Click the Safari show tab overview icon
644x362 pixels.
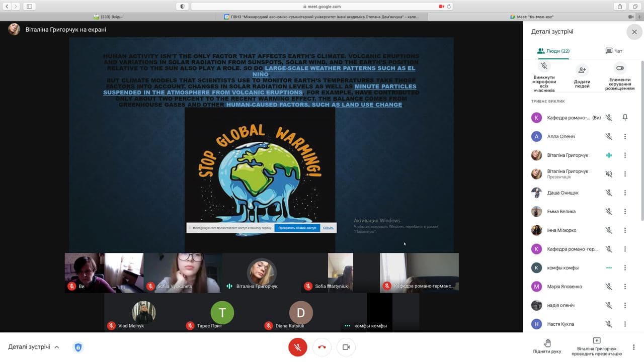click(x=634, y=7)
